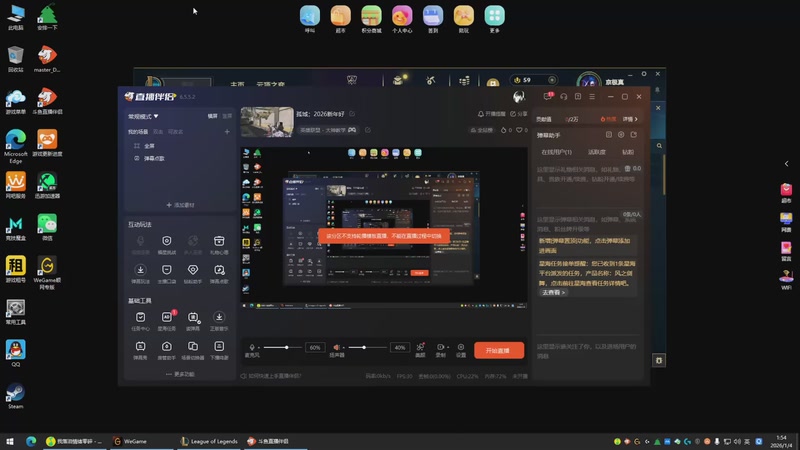Viewport: 800px width, 450px height.
Task: Open the 钻粉助手 diamond icon
Action: pos(193,273)
